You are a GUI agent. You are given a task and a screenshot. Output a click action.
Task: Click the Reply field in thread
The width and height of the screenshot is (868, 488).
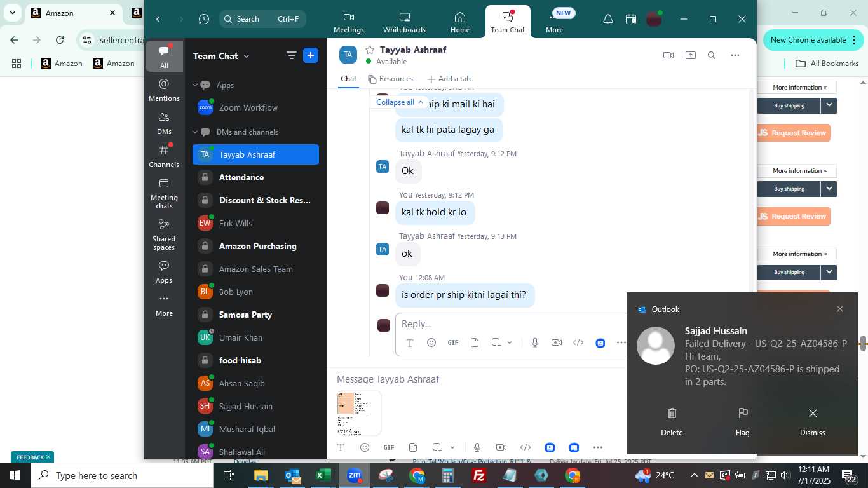coord(512,324)
